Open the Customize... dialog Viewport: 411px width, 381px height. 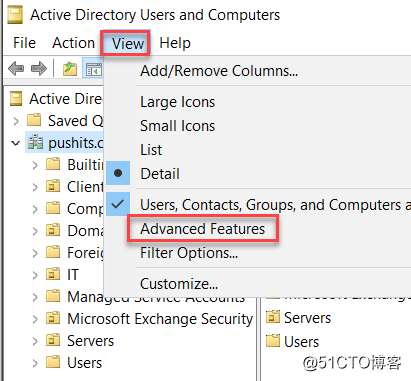click(x=179, y=284)
